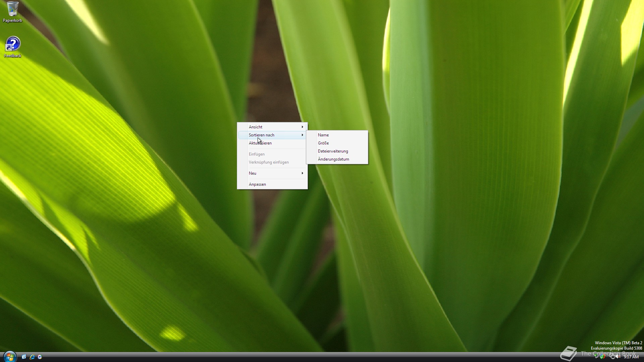Choose Anpassen in the context menu
This screenshot has height=362, width=644.
[272, 184]
